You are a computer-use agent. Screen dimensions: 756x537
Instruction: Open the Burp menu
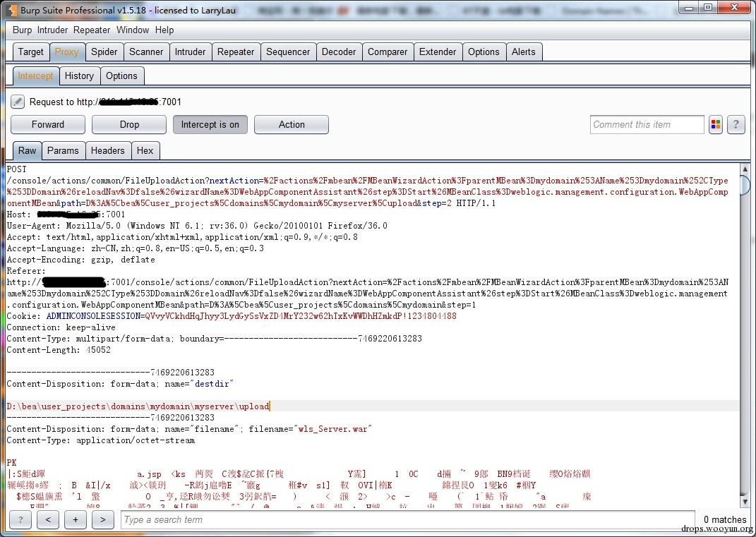[22, 30]
